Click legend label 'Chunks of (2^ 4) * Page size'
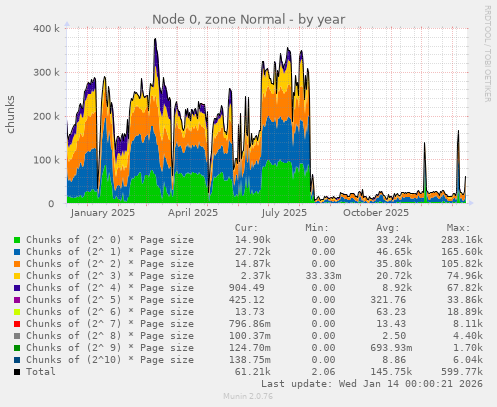This screenshot has height=407, width=497. click(x=110, y=288)
